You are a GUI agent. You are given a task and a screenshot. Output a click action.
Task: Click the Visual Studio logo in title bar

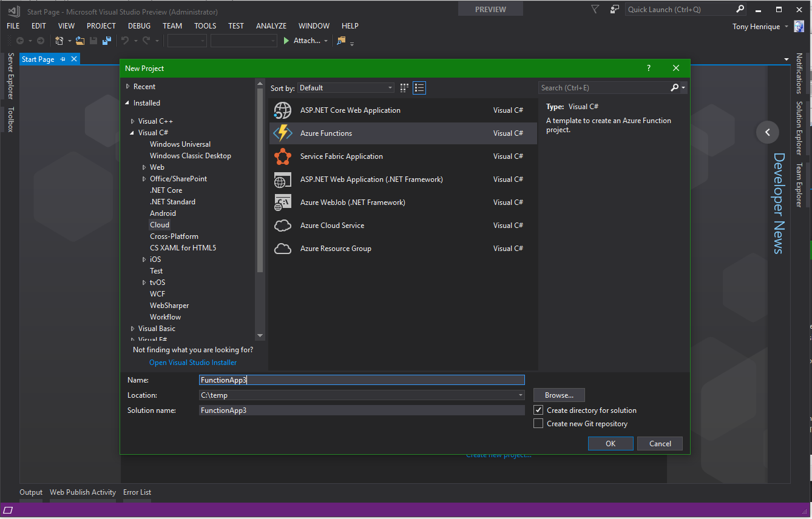pyautogui.click(x=14, y=10)
